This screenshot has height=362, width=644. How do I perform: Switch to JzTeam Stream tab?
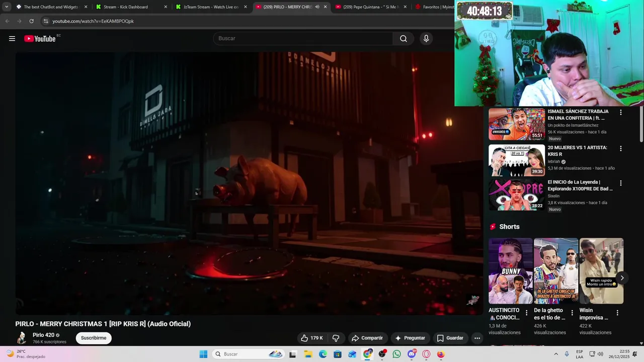coord(211,7)
